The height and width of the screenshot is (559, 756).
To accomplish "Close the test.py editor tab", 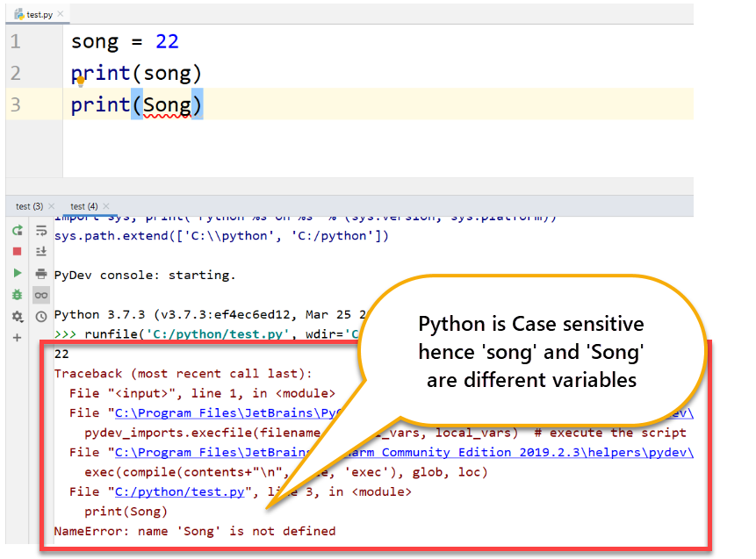I will click(61, 14).
